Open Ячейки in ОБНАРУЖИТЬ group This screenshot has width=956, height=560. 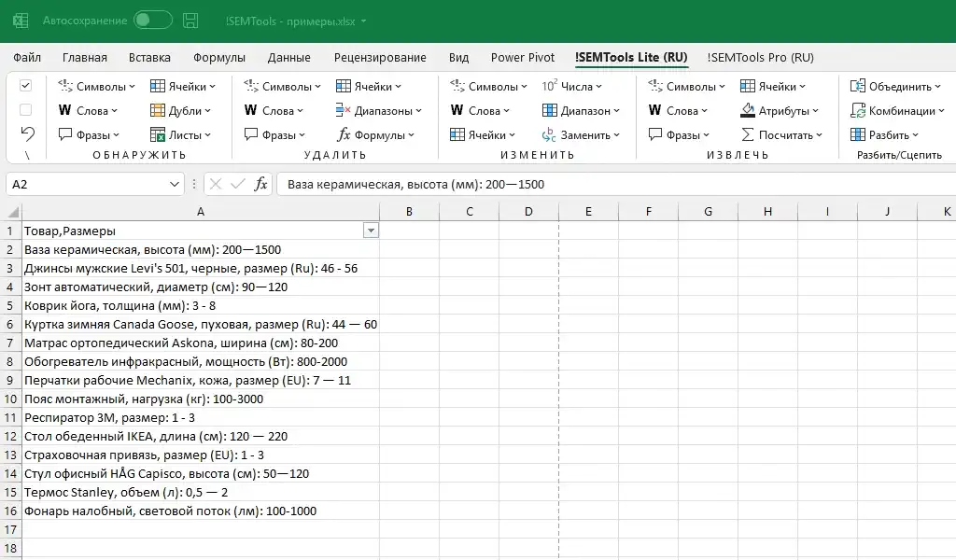click(183, 87)
